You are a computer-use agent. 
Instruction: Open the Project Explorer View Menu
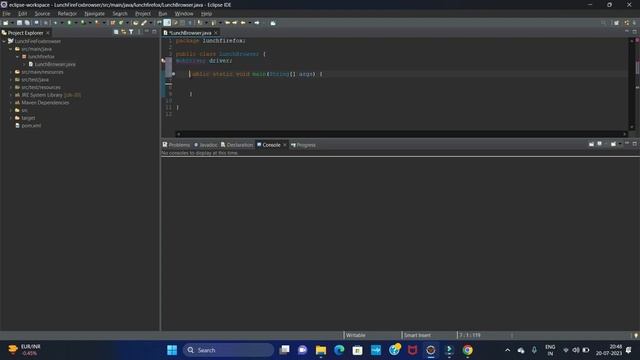coord(139,32)
